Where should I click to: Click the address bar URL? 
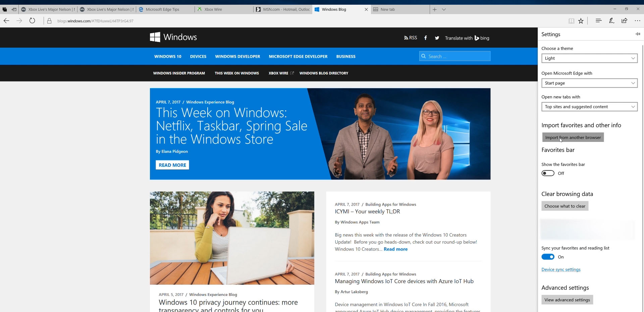95,21
